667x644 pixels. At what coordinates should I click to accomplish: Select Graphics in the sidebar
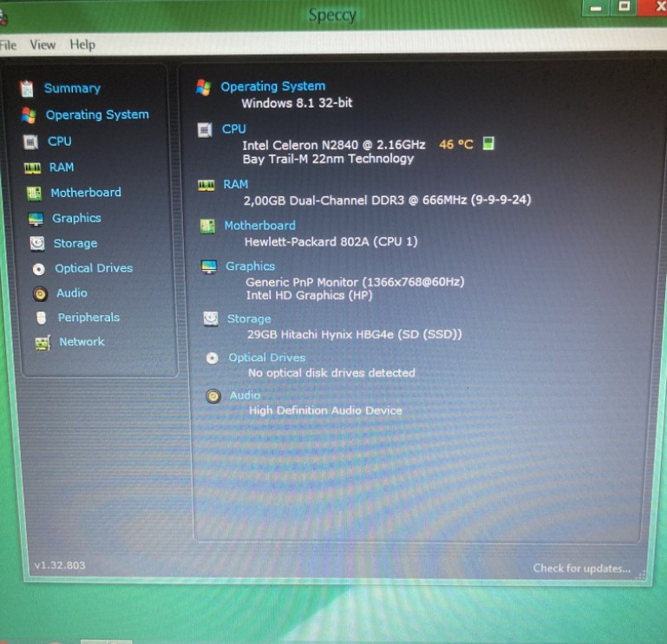[x=76, y=219]
